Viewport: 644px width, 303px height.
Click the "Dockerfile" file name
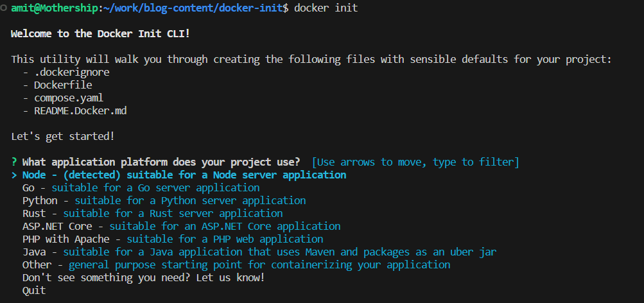coord(63,85)
